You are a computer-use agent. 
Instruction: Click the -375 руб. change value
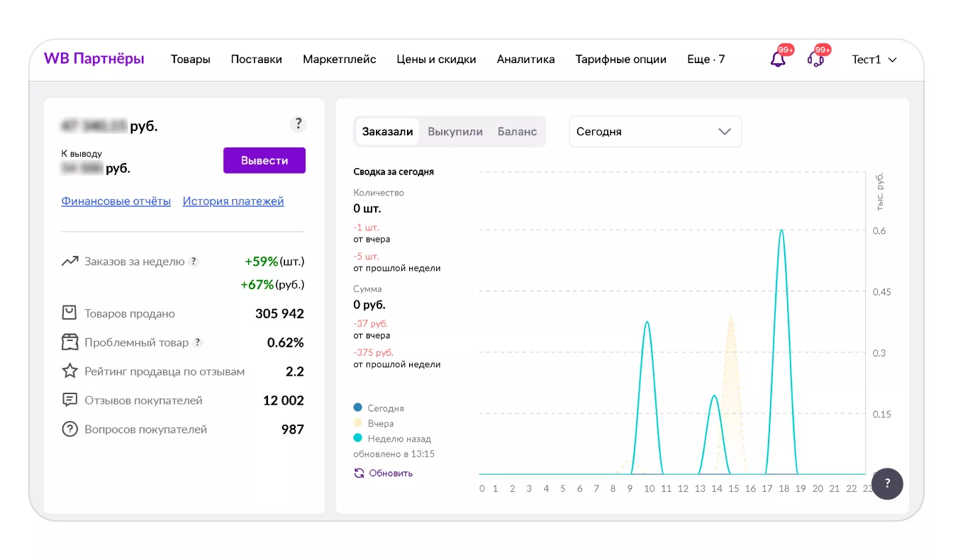click(374, 352)
